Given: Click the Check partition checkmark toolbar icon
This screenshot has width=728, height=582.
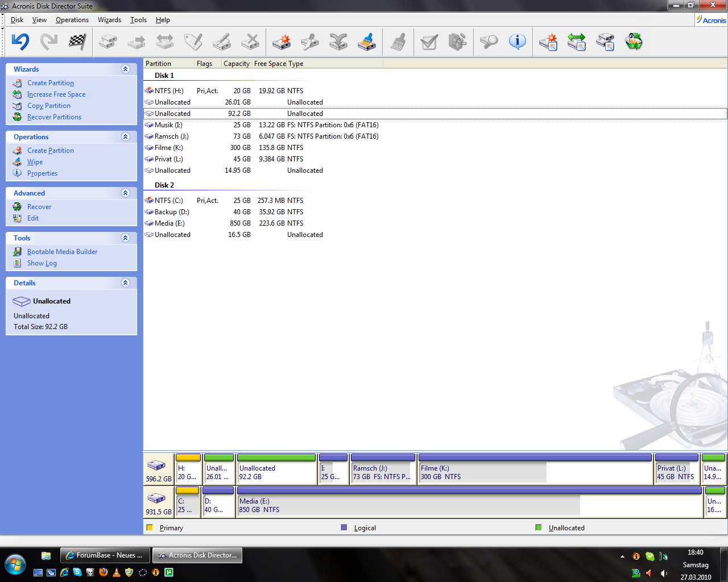Looking at the screenshot, I should click(429, 41).
